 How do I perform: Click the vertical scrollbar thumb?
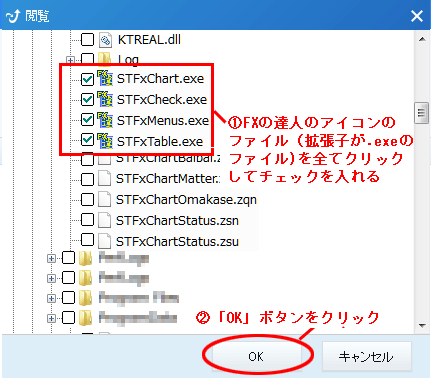point(422,113)
